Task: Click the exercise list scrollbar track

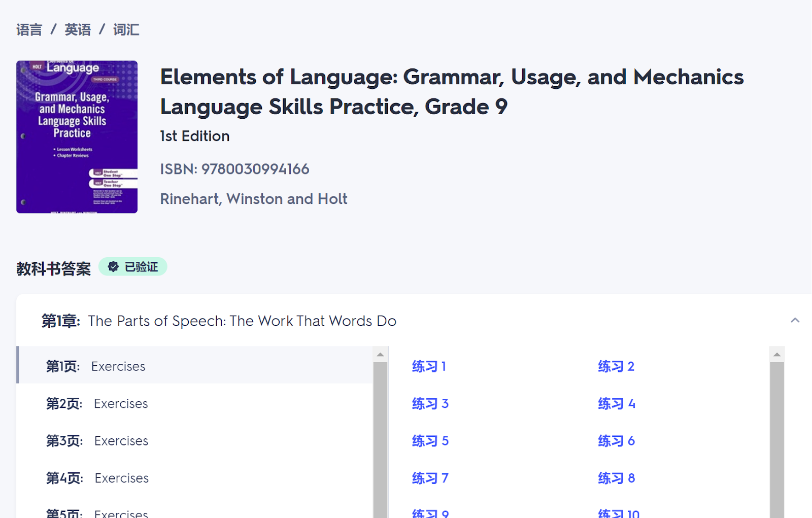Action: point(777,440)
